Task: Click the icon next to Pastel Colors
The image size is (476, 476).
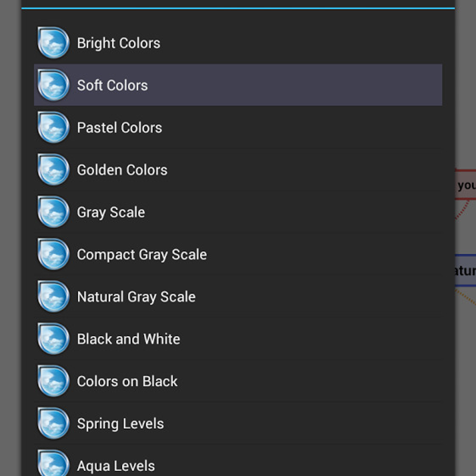Action: click(54, 127)
